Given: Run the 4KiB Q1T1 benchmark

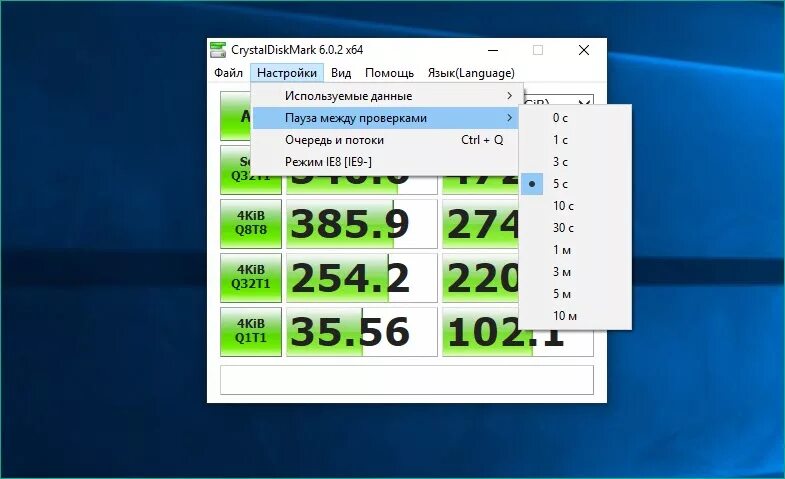Looking at the screenshot, I should [251, 331].
